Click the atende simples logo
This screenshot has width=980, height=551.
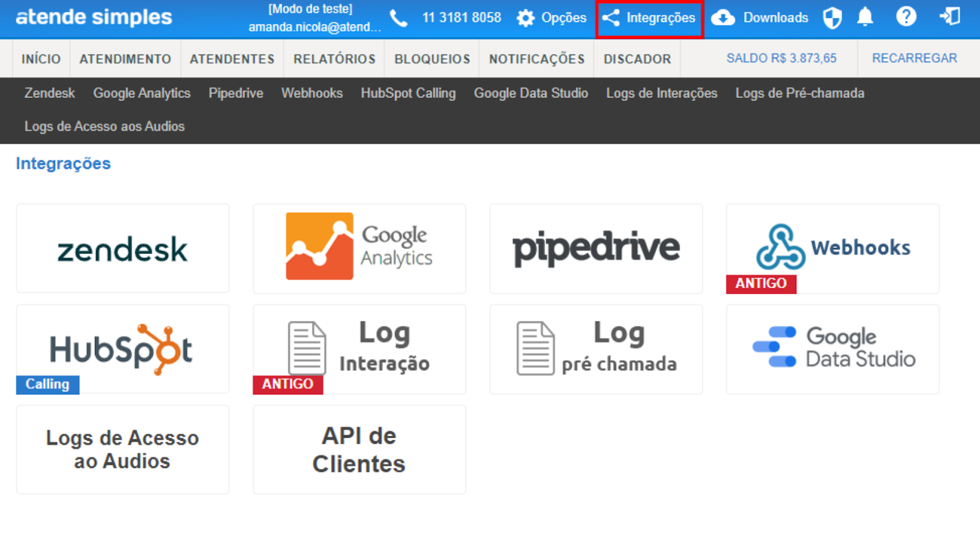click(x=94, y=17)
